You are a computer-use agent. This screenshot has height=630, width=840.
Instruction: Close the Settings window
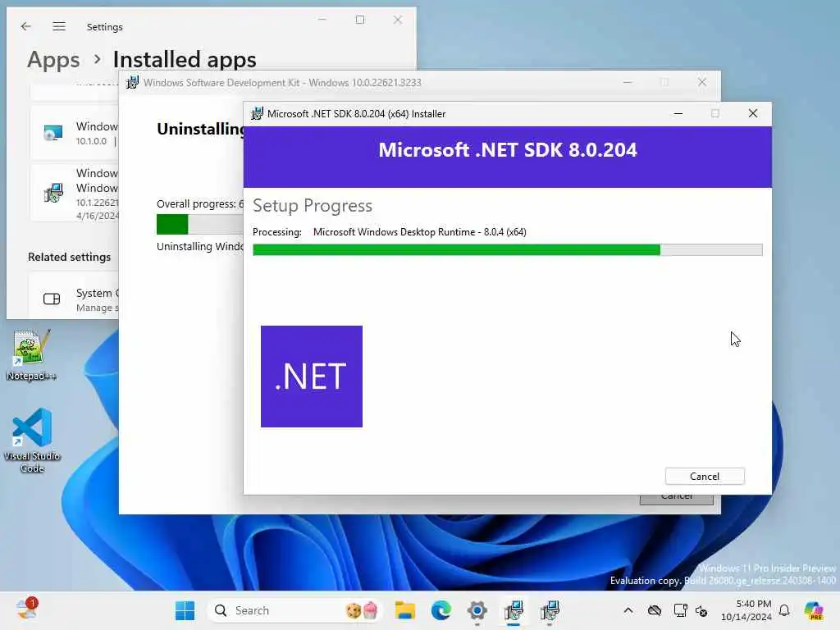398,20
